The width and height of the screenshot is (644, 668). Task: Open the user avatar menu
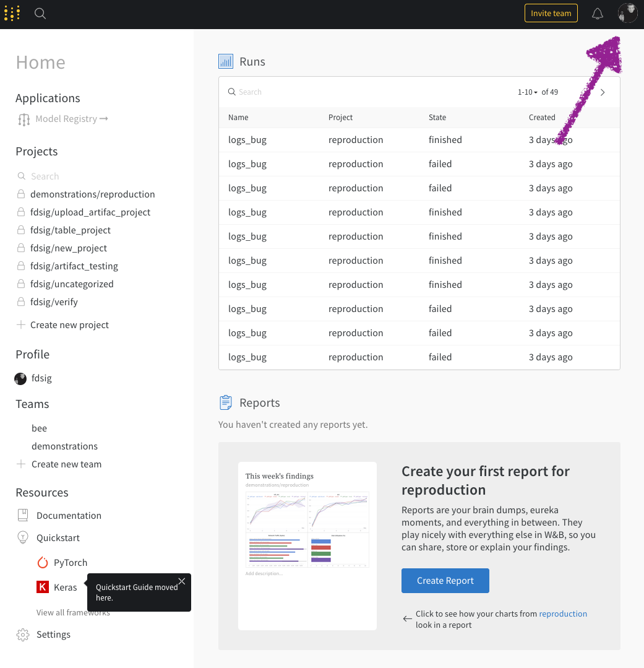click(627, 13)
